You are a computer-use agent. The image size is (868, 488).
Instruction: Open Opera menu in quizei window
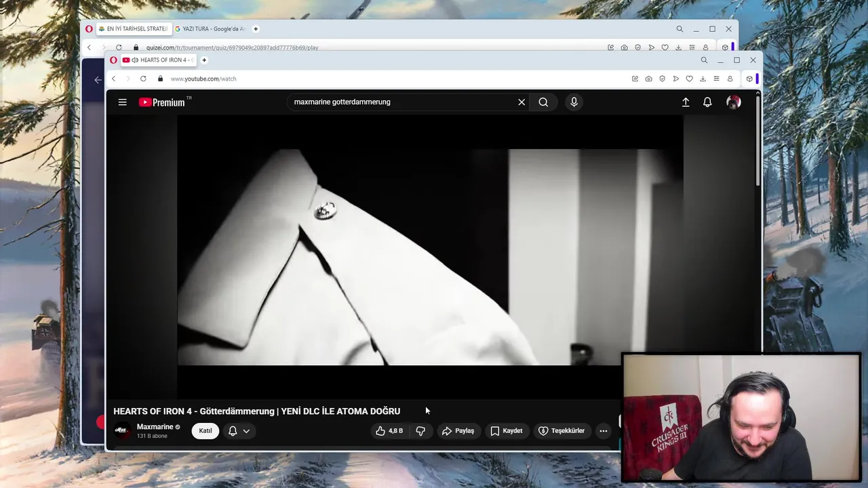pos(89,29)
